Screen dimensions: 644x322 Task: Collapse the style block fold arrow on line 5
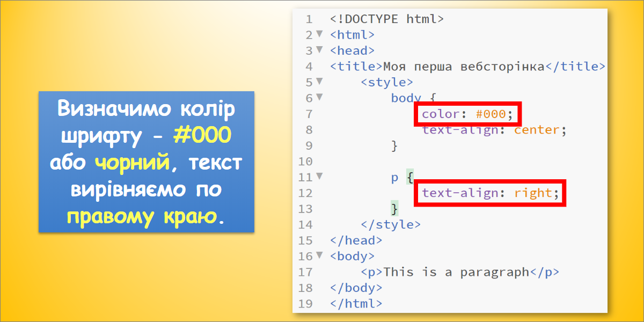(x=320, y=82)
